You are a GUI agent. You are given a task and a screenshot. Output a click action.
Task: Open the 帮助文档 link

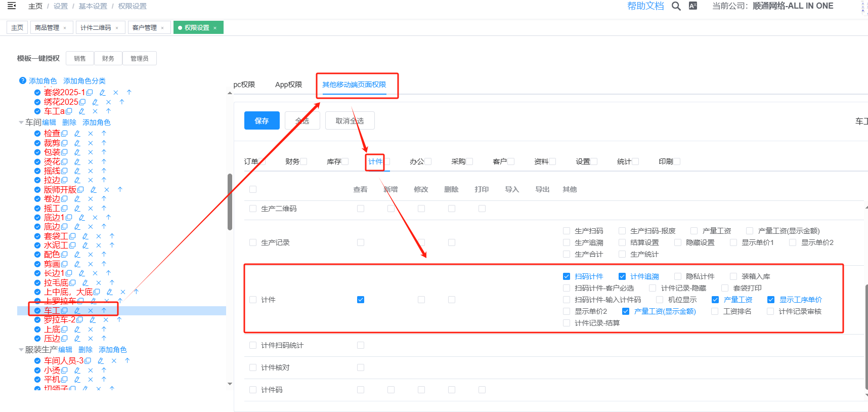point(645,6)
